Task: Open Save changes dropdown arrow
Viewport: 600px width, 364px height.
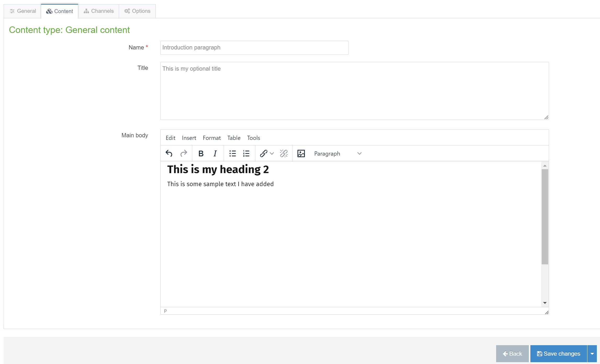Action: coord(592,354)
